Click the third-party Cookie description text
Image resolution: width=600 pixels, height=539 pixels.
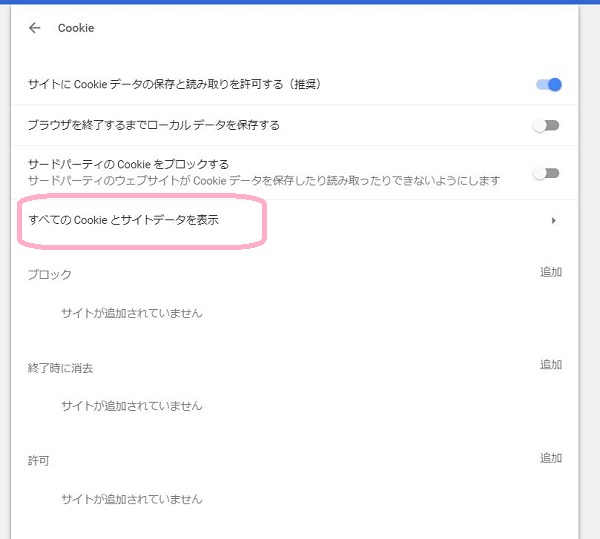264,180
